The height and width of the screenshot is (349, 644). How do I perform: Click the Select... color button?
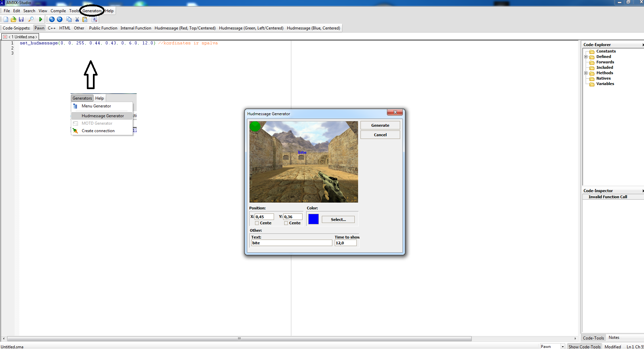(338, 220)
